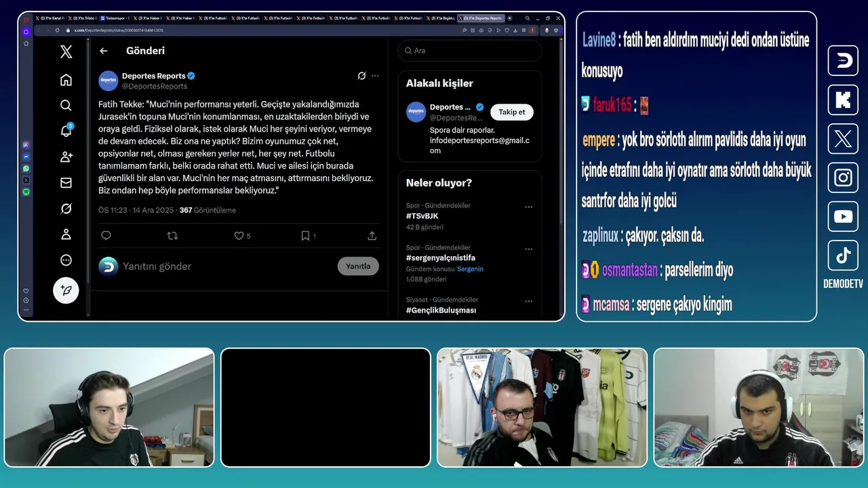The height and width of the screenshot is (488, 868).
Task: Click chat username Lavine8
Action: [599, 40]
